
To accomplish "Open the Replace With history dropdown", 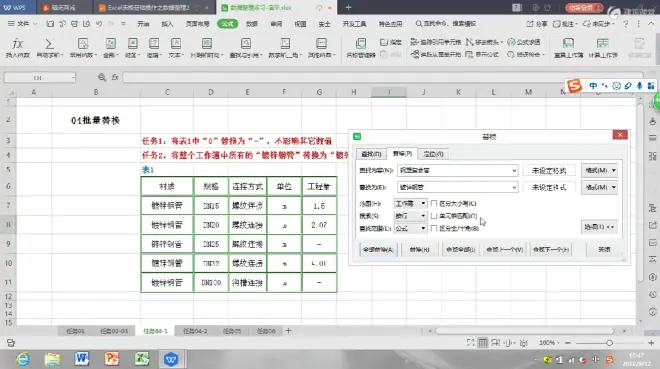I will tap(514, 187).
